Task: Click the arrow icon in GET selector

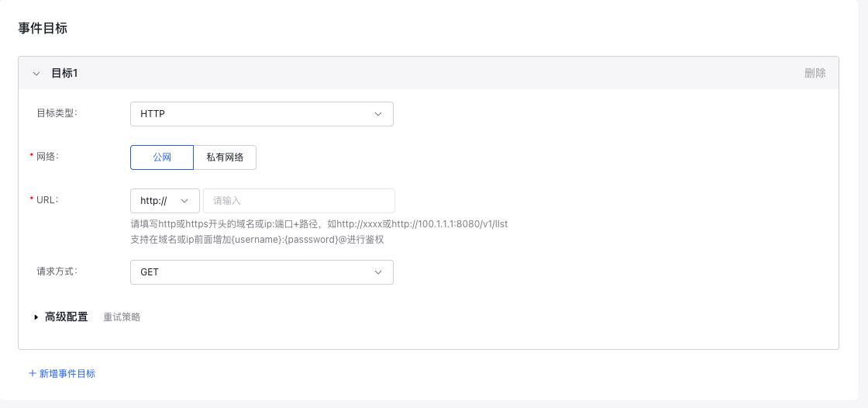Action: pos(378,272)
